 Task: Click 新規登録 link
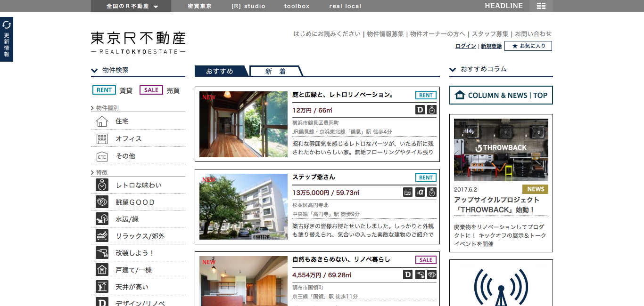pyautogui.click(x=491, y=46)
